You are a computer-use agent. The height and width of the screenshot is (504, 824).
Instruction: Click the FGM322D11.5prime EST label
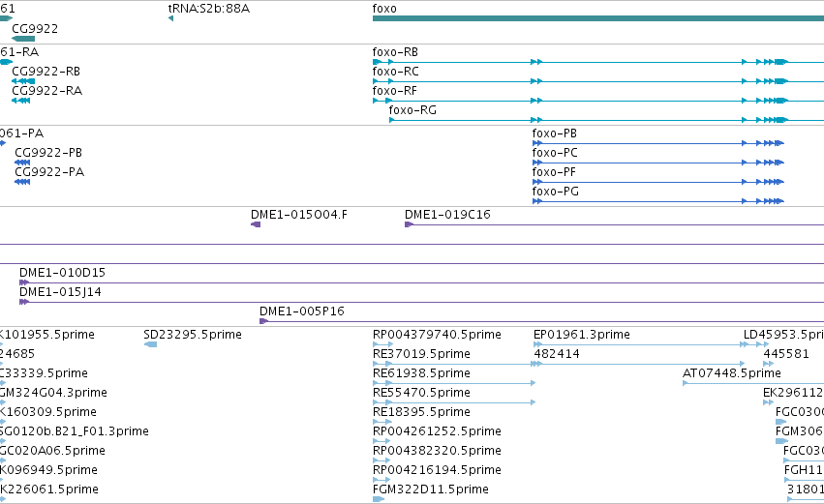pos(430,489)
